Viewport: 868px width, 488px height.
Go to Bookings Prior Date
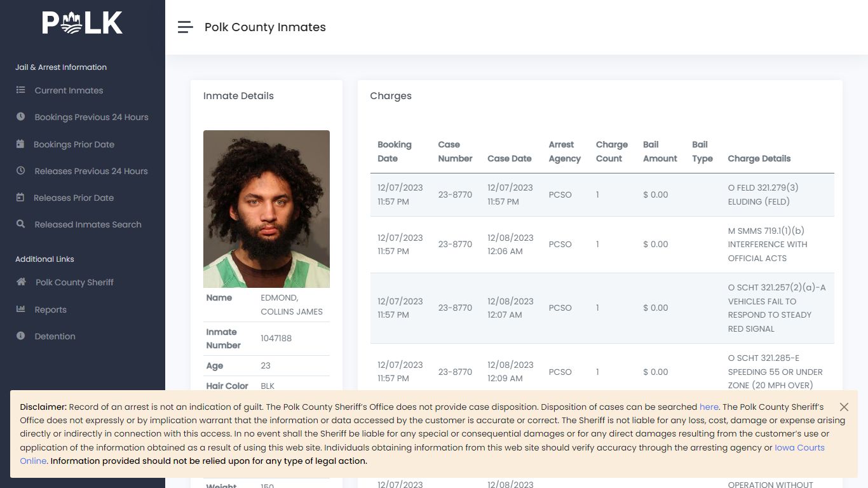(74, 144)
